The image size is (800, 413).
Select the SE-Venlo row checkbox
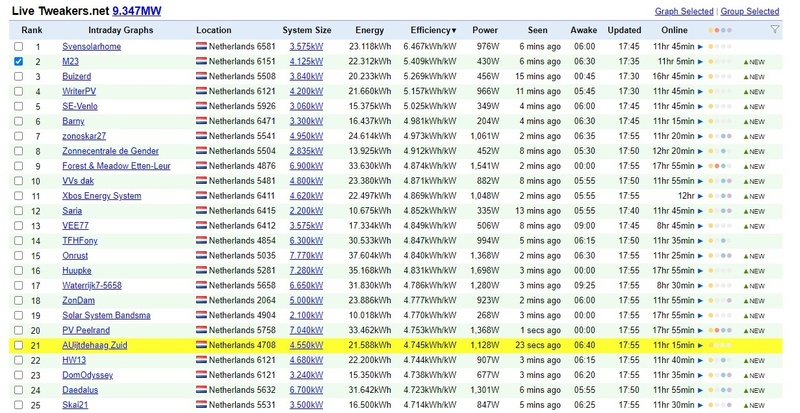18,106
